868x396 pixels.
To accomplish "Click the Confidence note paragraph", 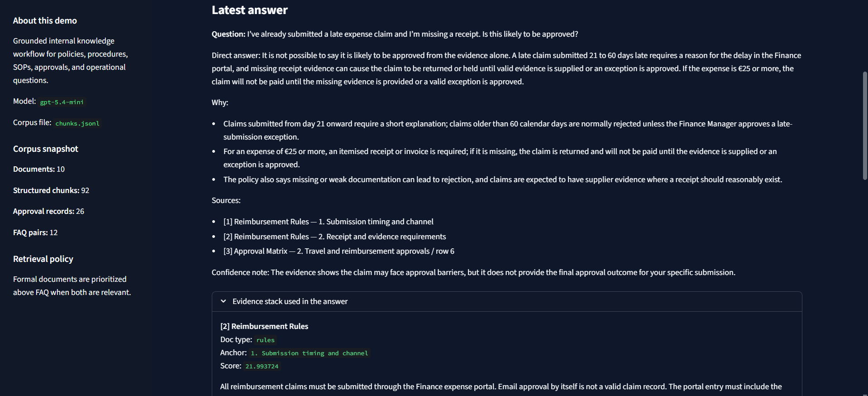I will pyautogui.click(x=473, y=272).
